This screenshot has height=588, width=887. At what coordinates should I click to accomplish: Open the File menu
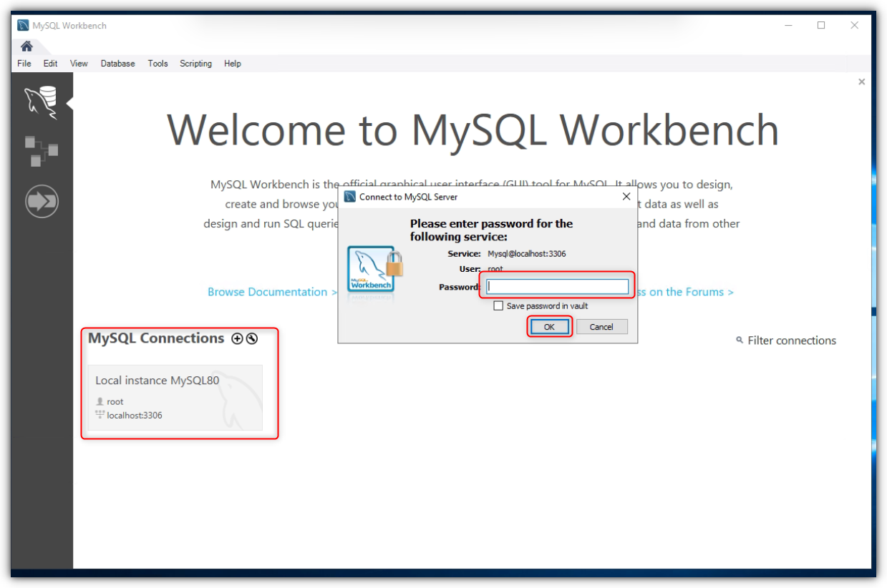click(x=24, y=64)
